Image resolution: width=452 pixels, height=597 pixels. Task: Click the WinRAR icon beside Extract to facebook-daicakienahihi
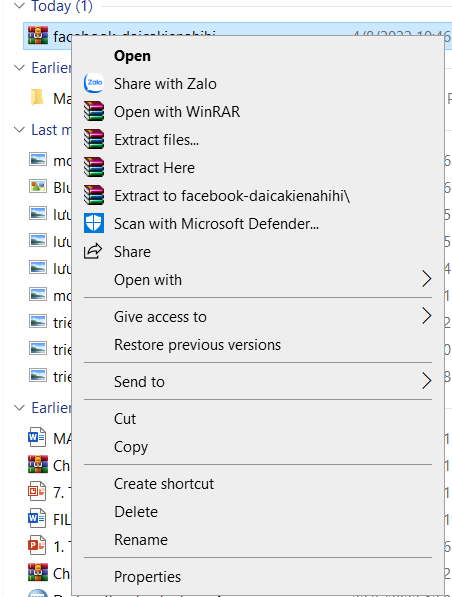pyautogui.click(x=94, y=195)
